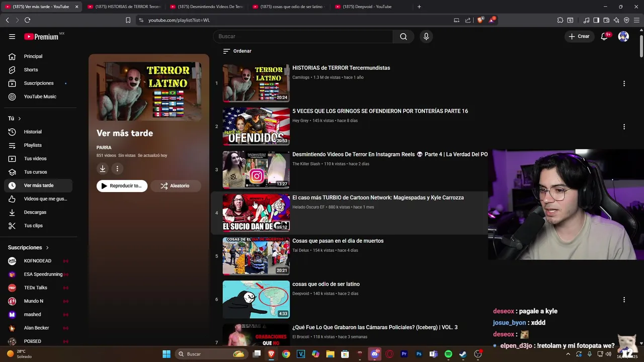This screenshot has width=644, height=362.
Task: Open Brave Leo AI sparkle icon
Action: pos(616,20)
